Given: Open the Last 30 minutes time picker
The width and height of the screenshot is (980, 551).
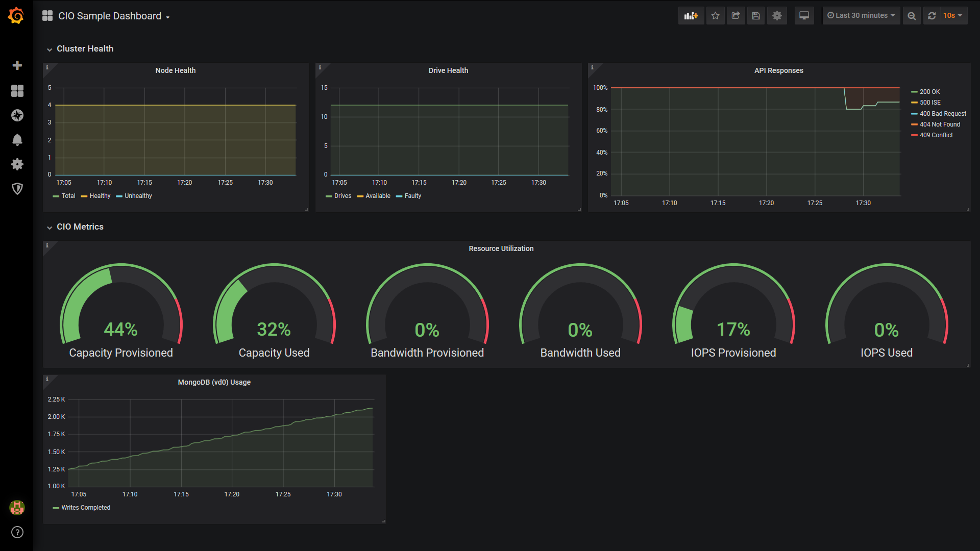Looking at the screenshot, I should [x=861, y=16].
